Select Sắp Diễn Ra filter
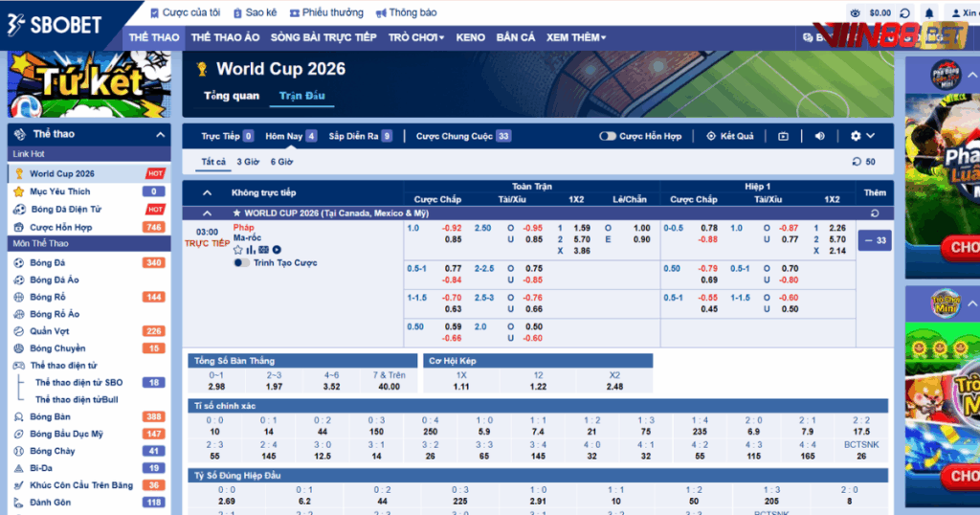The height and width of the screenshot is (515, 980). [361, 136]
